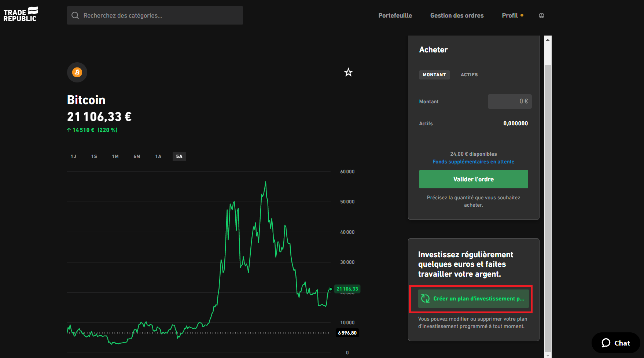
Task: Click the Acheter panel title
Action: click(433, 50)
